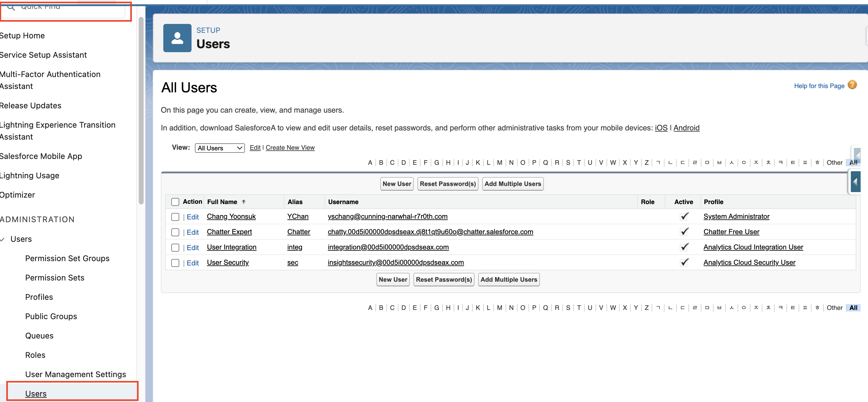Filter users by letter M at top
The width and height of the screenshot is (868, 402).
(x=499, y=162)
